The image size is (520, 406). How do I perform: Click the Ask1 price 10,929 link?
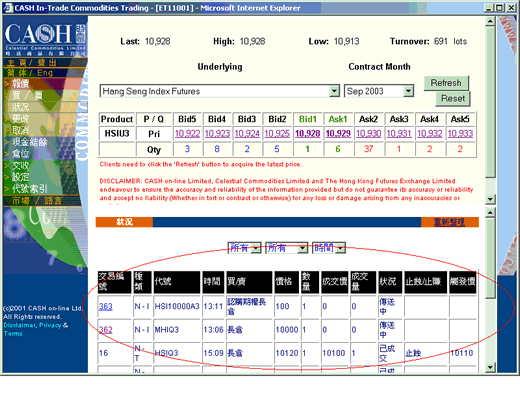[x=338, y=134]
